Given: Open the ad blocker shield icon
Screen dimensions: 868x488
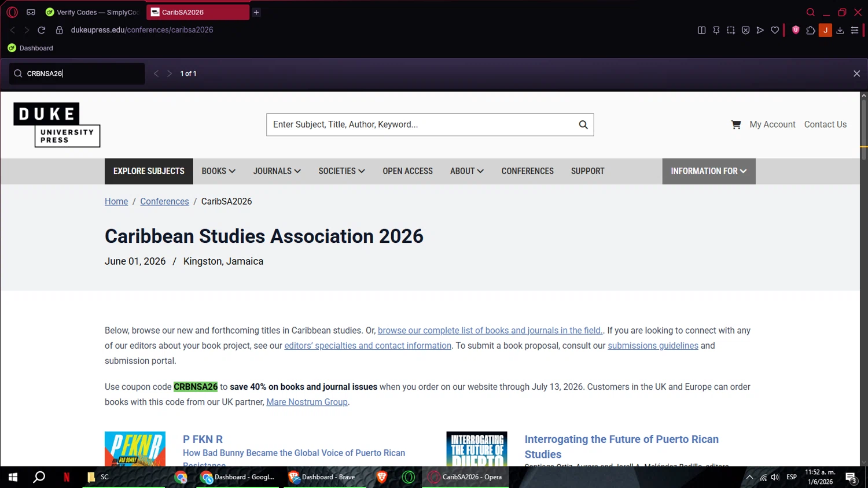Looking at the screenshot, I should tap(745, 30).
